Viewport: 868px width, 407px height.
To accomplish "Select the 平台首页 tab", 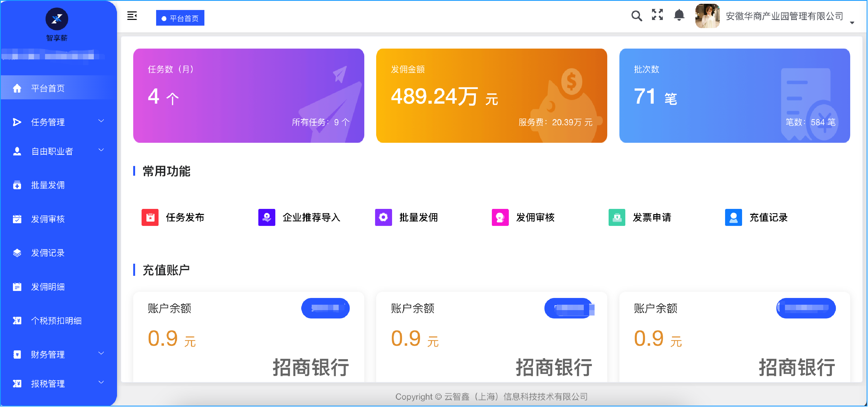I will [x=180, y=18].
